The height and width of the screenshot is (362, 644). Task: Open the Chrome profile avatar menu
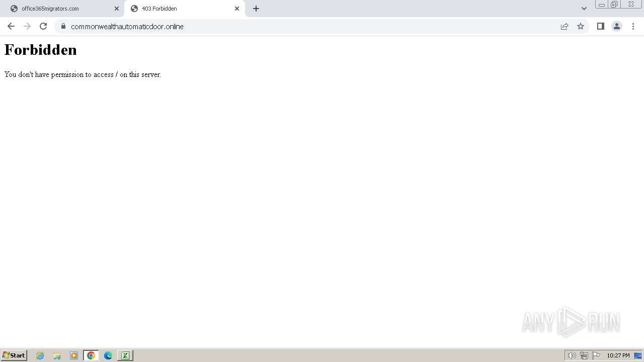coord(617,26)
